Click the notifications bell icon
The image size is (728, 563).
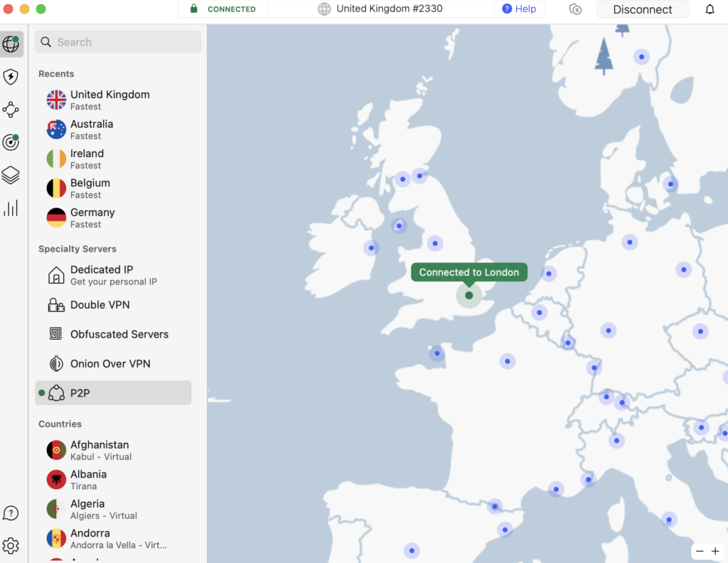(710, 9)
